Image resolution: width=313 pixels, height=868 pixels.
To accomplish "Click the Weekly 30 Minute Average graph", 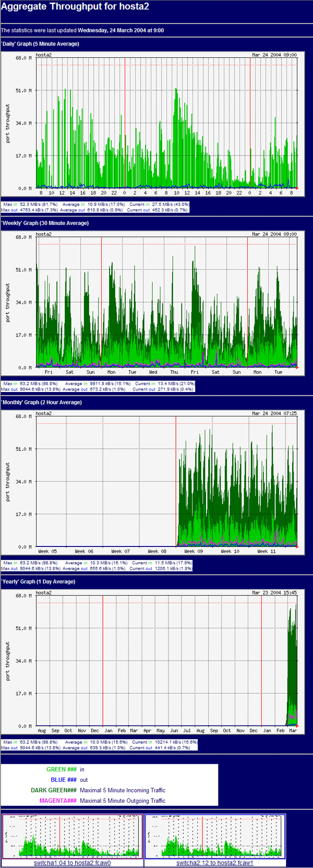I will click(152, 303).
